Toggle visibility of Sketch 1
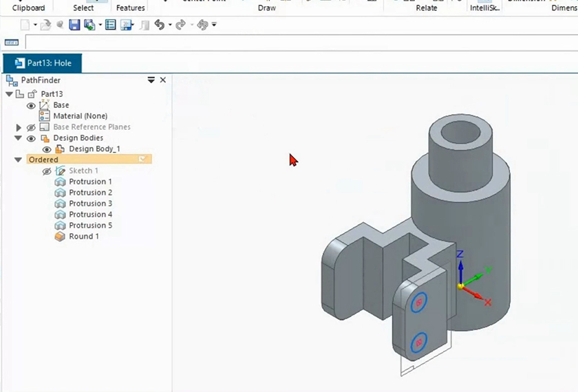 pyautogui.click(x=47, y=171)
